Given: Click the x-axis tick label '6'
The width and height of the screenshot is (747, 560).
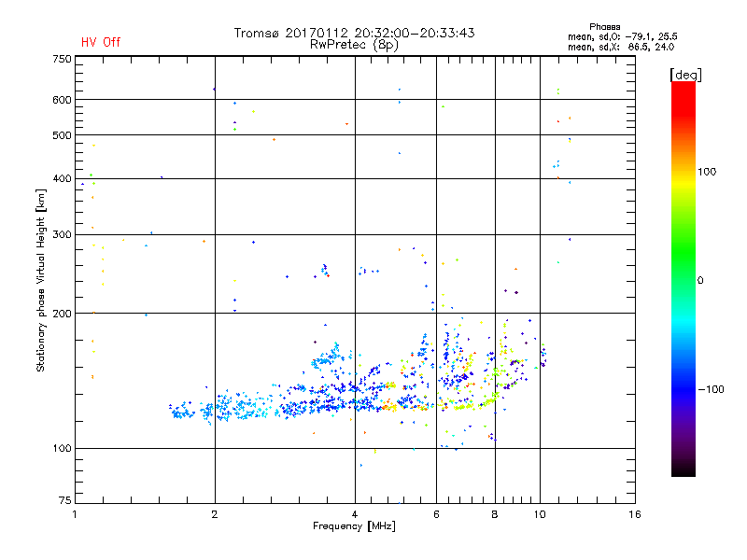Looking at the screenshot, I should click(436, 514).
